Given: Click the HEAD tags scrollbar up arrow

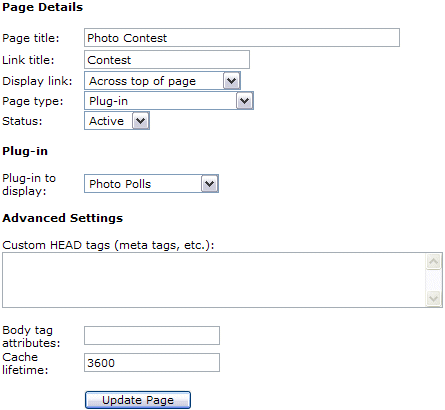Looking at the screenshot, I should [434, 262].
